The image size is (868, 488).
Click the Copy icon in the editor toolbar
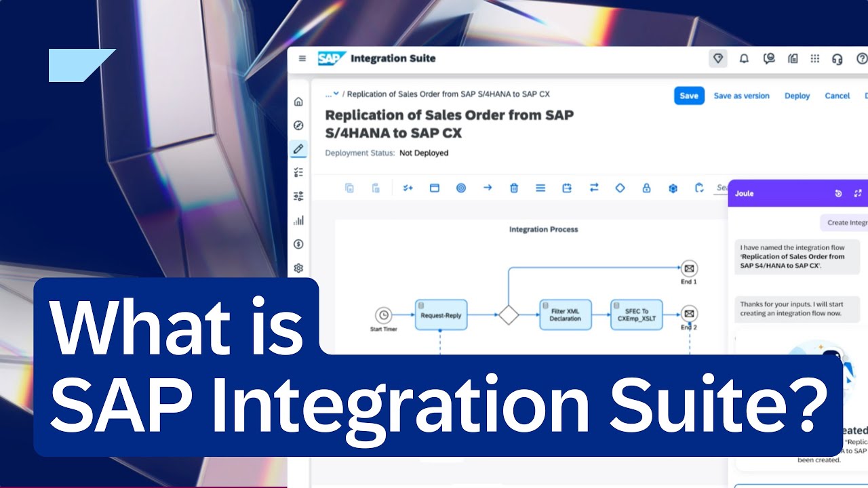(x=349, y=188)
